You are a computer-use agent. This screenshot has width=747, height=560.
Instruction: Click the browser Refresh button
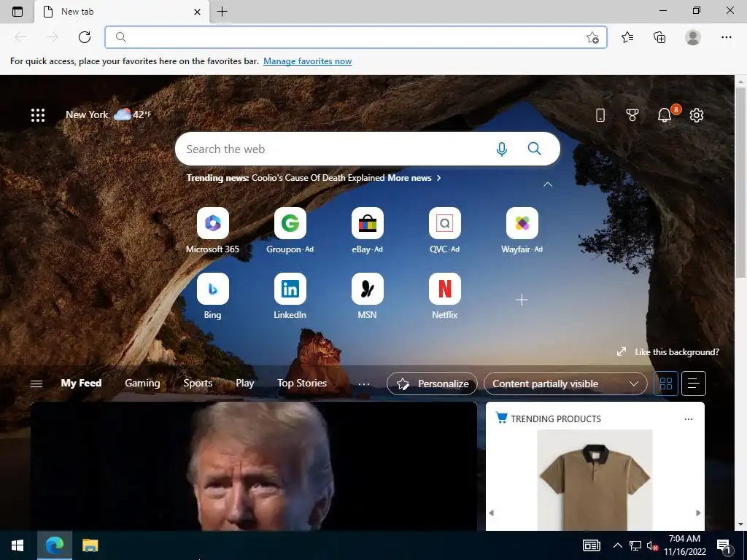coord(85,37)
